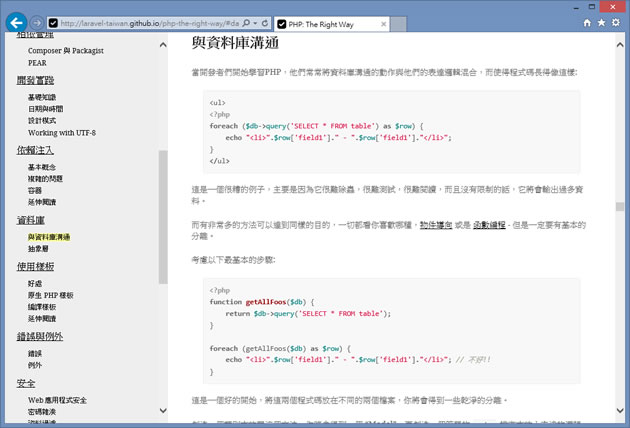Click the main page vertical scrollbar thumb
Viewport: 630px width, 428px height.
point(621,207)
